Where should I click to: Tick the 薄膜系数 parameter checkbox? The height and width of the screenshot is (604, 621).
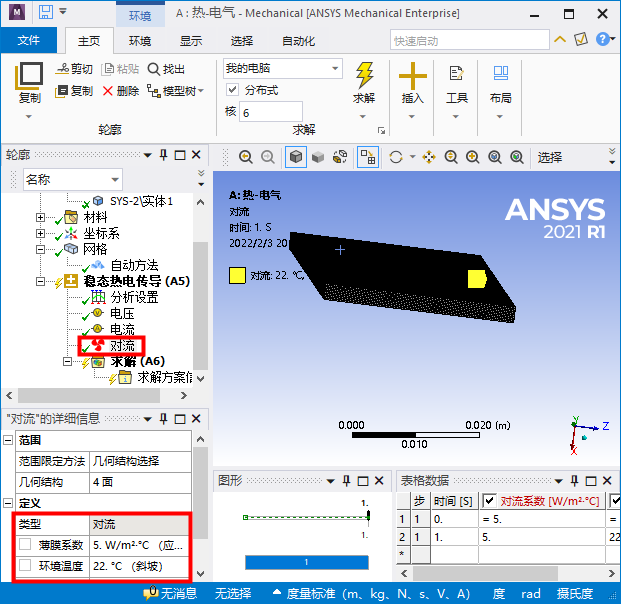pos(25,545)
